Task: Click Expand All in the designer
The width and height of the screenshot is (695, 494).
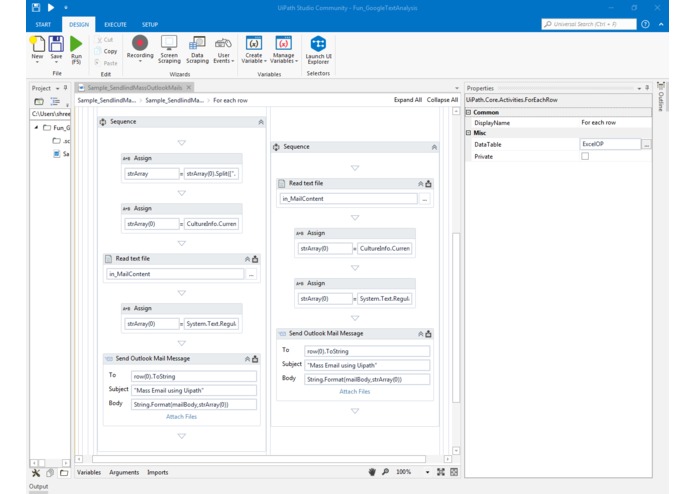Action: (407, 100)
